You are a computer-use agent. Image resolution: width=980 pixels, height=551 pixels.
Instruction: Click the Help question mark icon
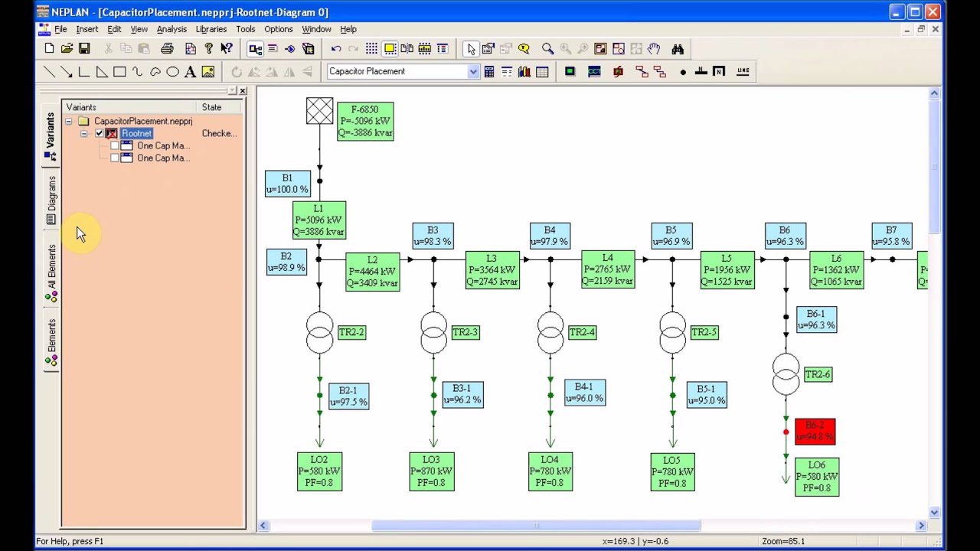208,49
